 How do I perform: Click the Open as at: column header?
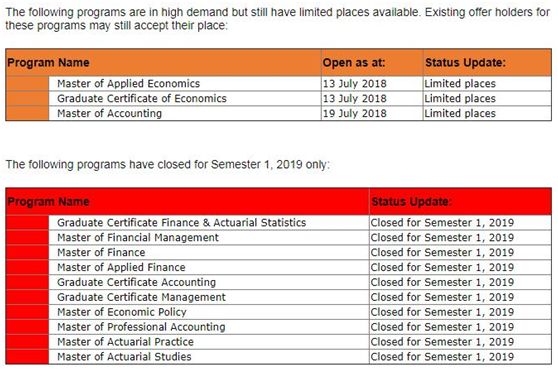point(354,63)
